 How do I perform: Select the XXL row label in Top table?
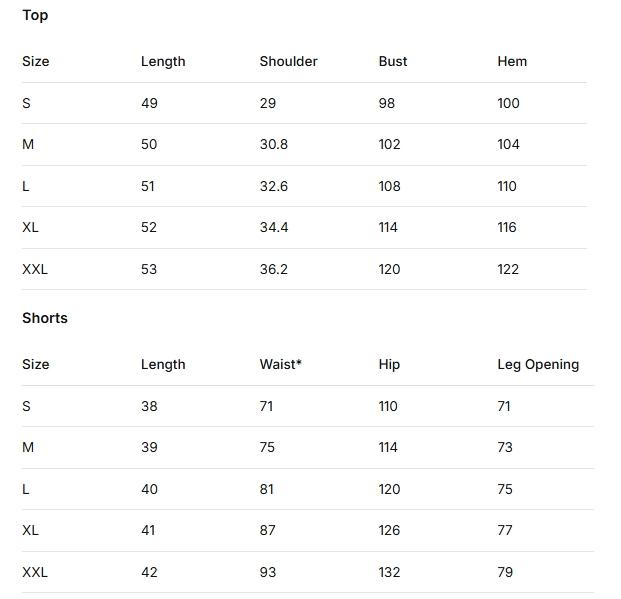pos(35,269)
